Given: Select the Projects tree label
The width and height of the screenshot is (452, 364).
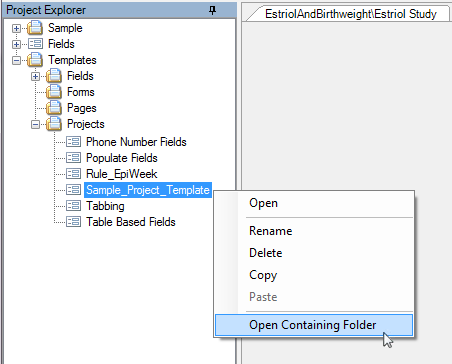Looking at the screenshot, I should (x=86, y=124).
